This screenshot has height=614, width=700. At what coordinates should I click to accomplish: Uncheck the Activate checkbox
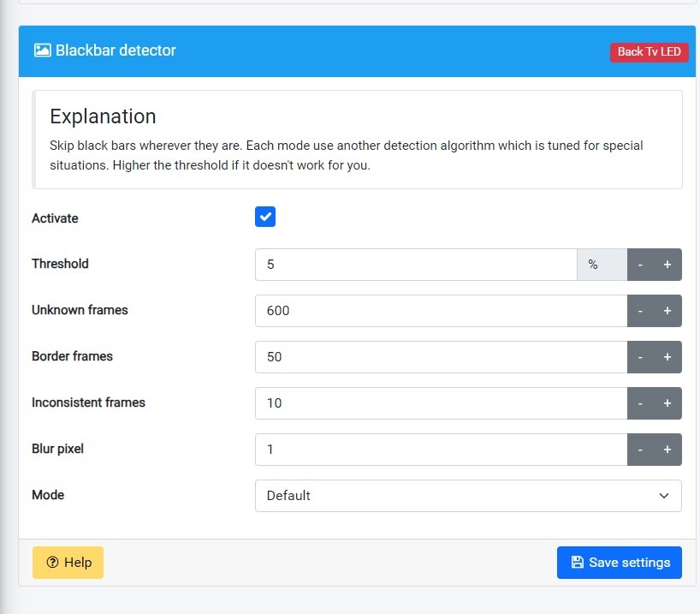[265, 218]
